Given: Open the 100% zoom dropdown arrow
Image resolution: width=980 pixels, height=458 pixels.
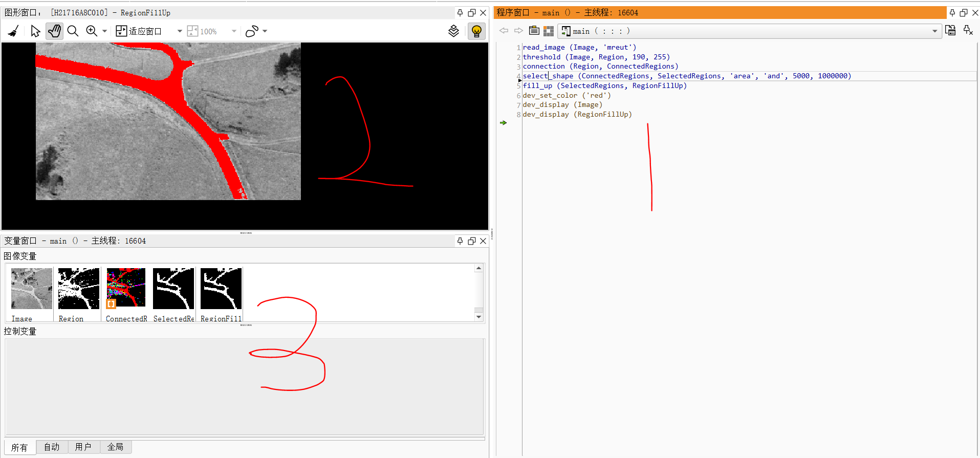Looking at the screenshot, I should [x=234, y=31].
